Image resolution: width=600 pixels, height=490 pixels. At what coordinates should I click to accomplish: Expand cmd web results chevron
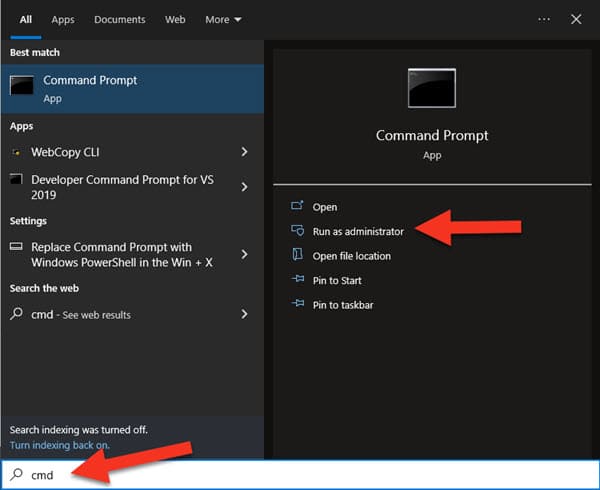[244, 314]
